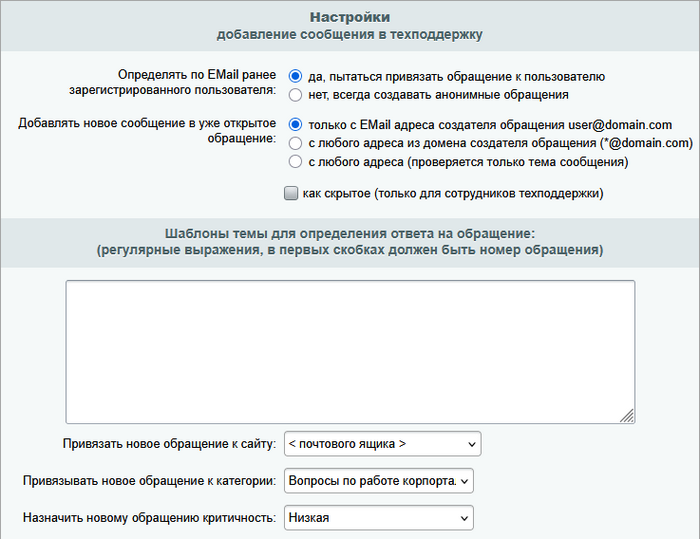Click the 'Шаблоны темы для определения ответа' heading
Viewport: 700px width, 539px height.
pos(349,232)
